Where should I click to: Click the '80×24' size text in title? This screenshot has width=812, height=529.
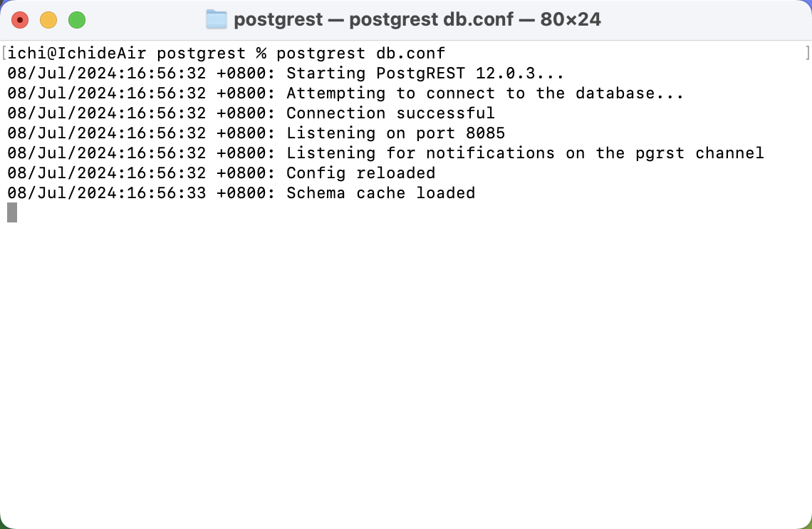(x=570, y=20)
